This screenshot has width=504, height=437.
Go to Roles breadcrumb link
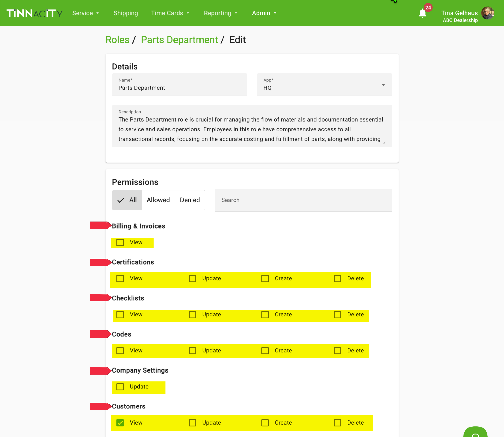pyautogui.click(x=117, y=40)
